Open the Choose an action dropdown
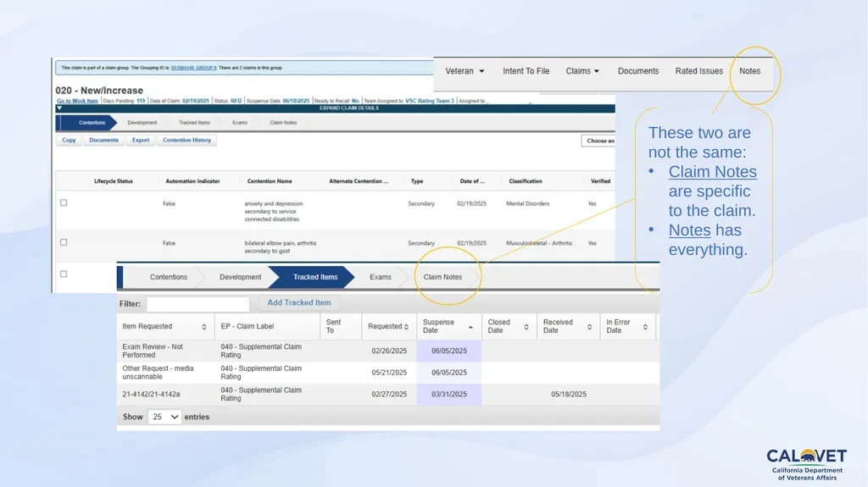The height and width of the screenshot is (487, 868). [x=598, y=141]
